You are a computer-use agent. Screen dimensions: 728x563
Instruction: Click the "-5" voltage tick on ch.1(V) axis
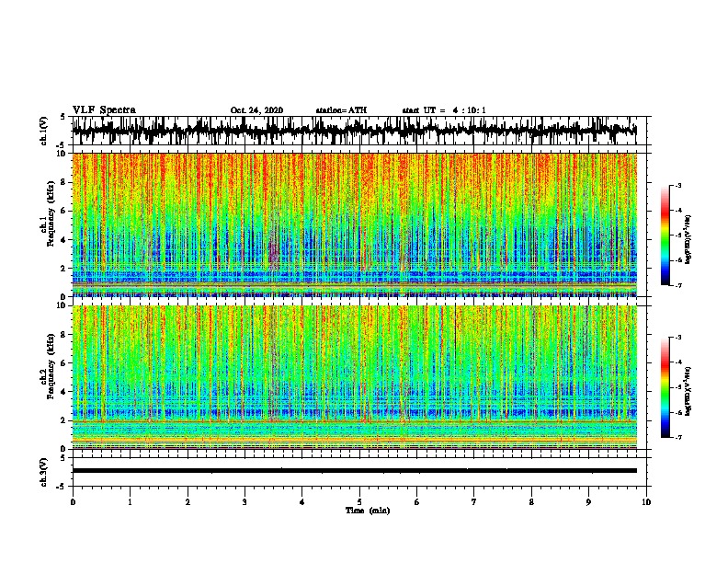click(61, 145)
